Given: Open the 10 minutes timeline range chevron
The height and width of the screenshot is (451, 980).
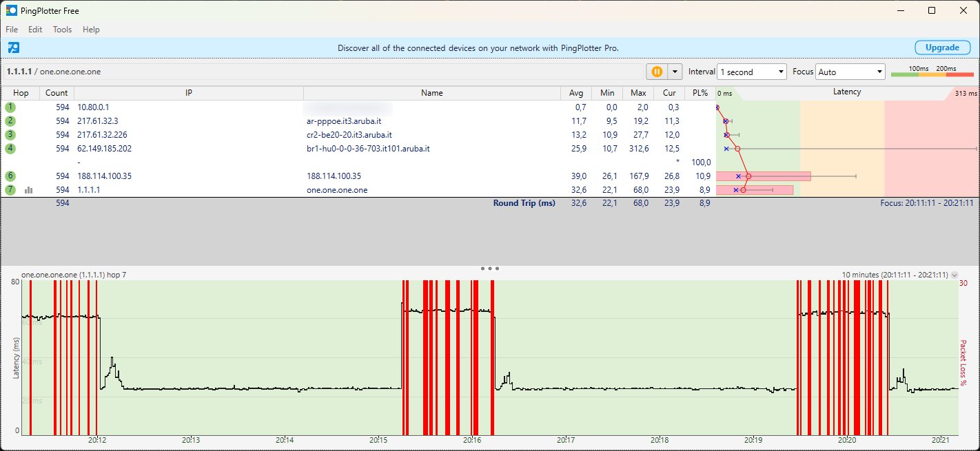Looking at the screenshot, I should coord(955,275).
